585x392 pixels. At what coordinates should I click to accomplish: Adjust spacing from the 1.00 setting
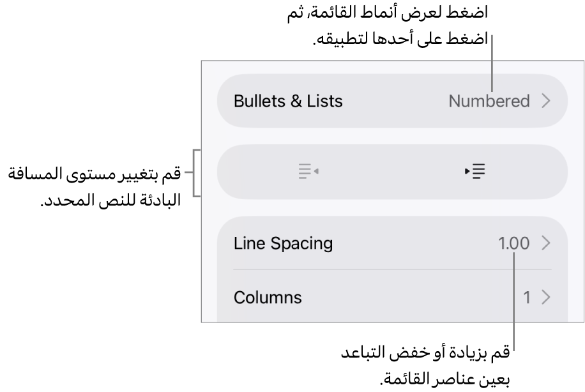pos(513,243)
